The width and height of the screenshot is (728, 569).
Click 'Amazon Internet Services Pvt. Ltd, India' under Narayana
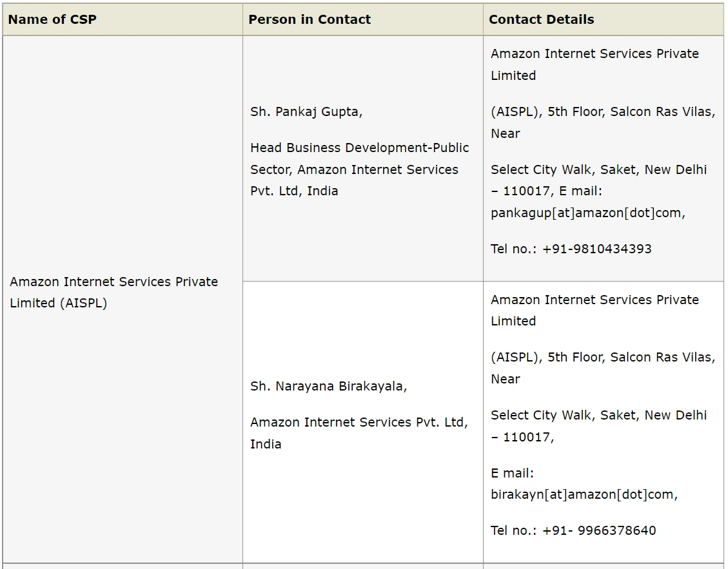click(359, 433)
